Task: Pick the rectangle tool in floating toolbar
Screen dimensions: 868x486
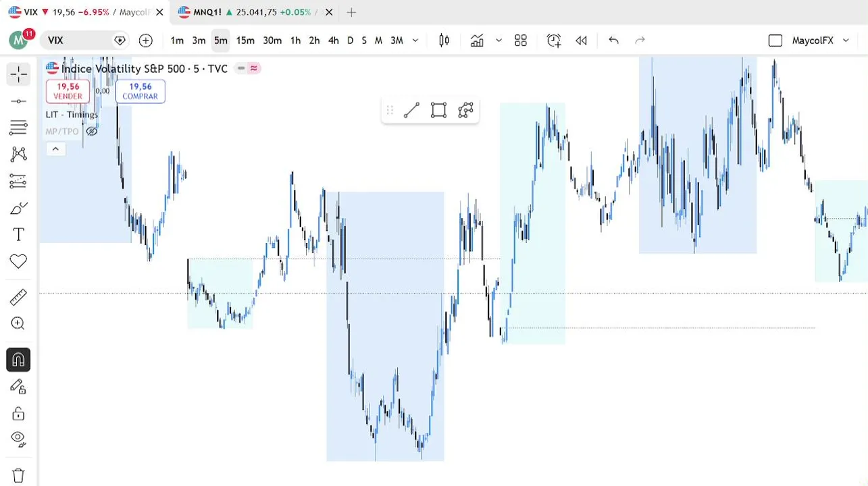Action: (x=438, y=110)
